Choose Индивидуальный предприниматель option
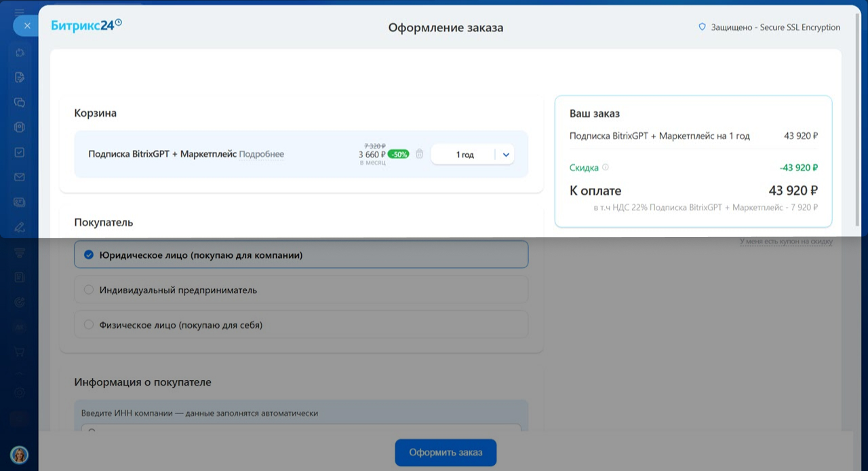Viewport: 868px width, 471px height. point(88,290)
